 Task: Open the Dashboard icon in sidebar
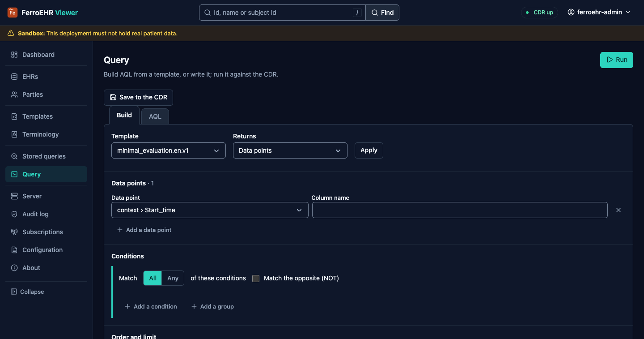coord(14,55)
